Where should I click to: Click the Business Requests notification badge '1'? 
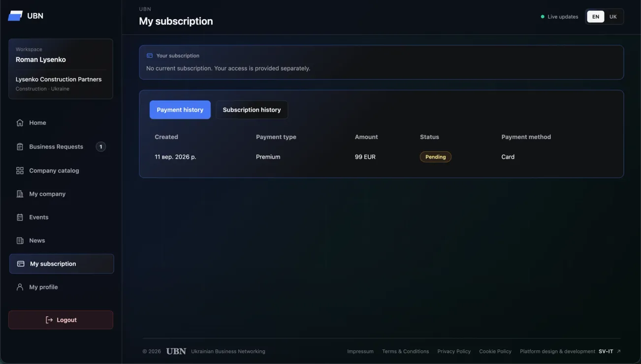[101, 147]
